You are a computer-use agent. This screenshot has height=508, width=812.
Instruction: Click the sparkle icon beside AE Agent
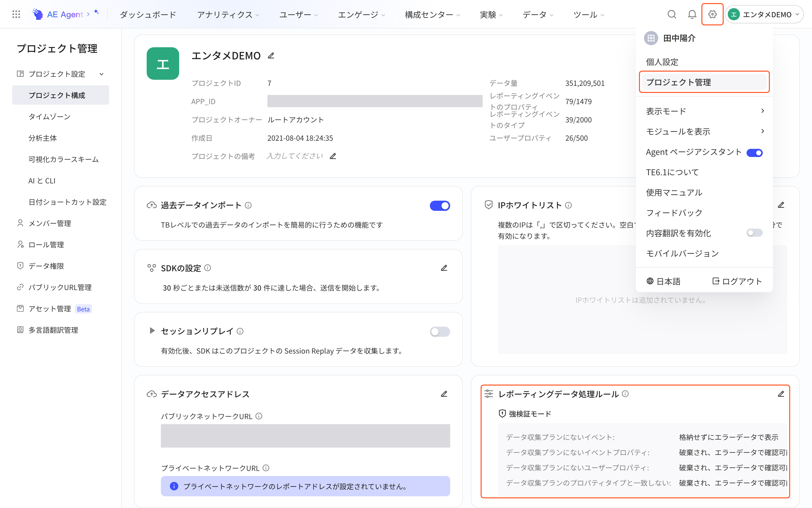[x=96, y=12]
